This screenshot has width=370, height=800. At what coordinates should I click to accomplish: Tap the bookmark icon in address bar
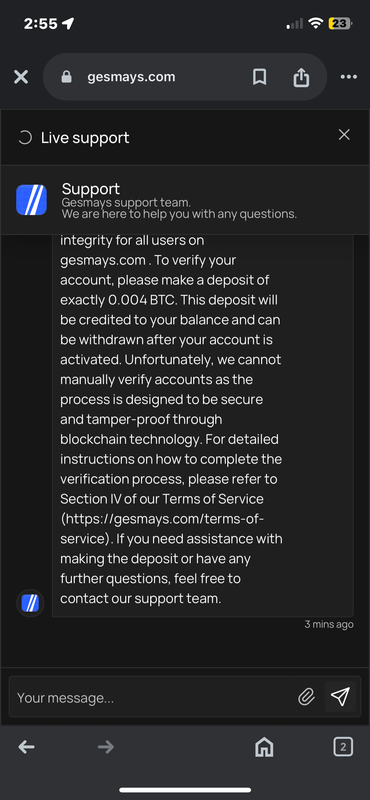point(260,77)
